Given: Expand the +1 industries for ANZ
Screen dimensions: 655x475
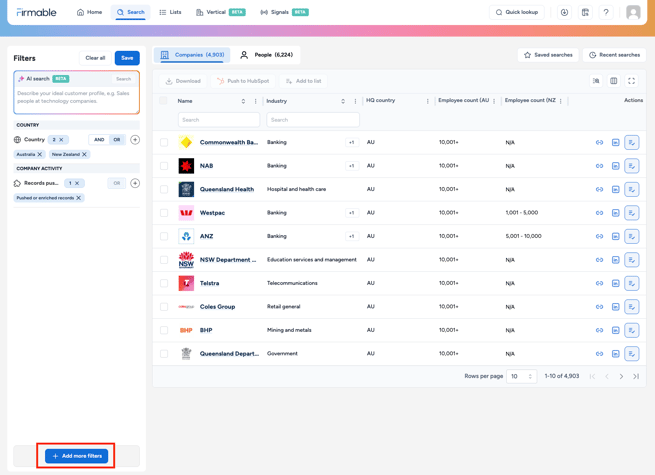Looking at the screenshot, I should pyautogui.click(x=352, y=236).
